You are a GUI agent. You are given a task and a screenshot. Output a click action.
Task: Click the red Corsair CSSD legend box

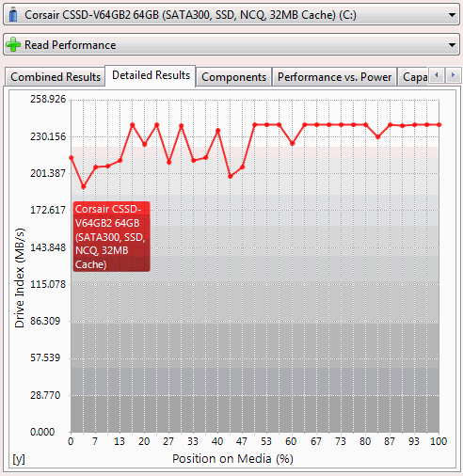pyautogui.click(x=112, y=236)
